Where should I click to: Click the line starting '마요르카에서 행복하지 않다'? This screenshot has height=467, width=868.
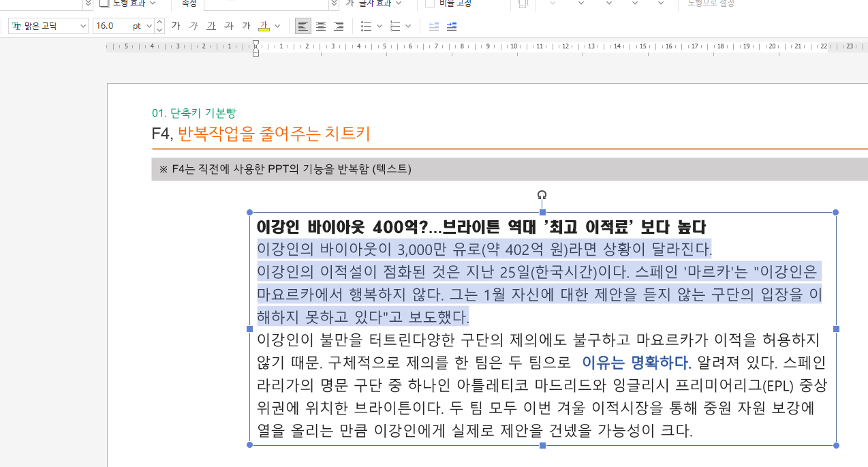point(540,295)
